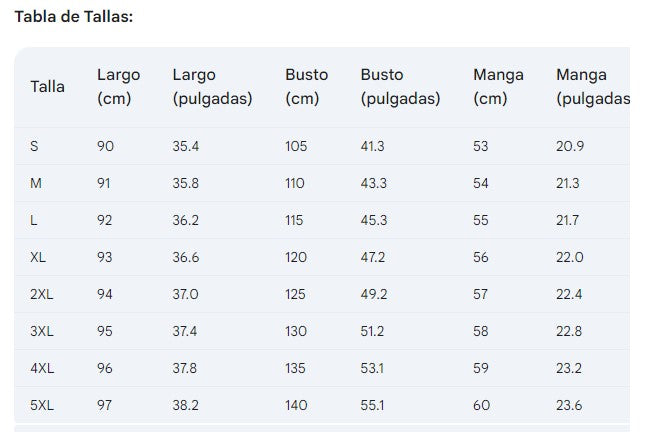Select the XL size row label
The width and height of the screenshot is (646, 432).
39,257
